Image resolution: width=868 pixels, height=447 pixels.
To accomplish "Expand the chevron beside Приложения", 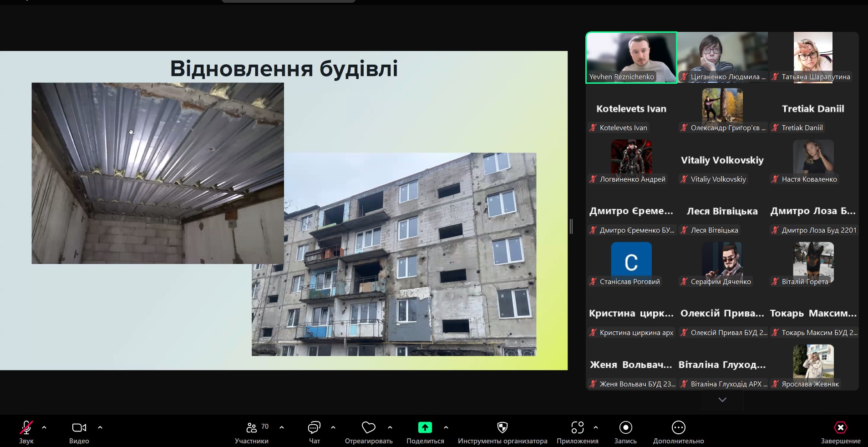I will [596, 427].
